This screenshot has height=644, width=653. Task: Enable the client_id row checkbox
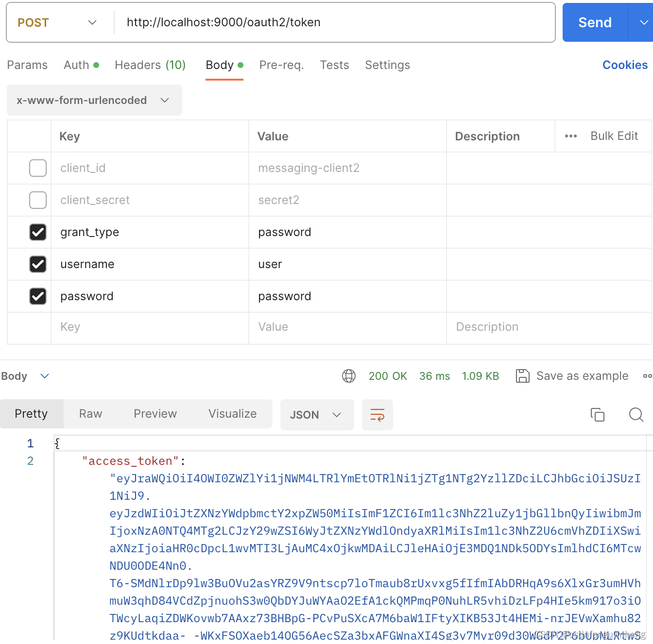point(38,168)
